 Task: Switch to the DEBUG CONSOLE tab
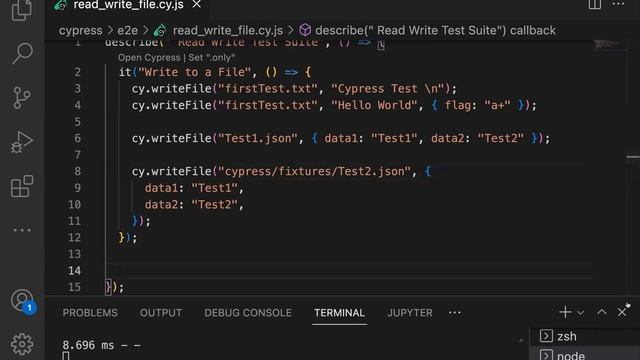tap(248, 313)
